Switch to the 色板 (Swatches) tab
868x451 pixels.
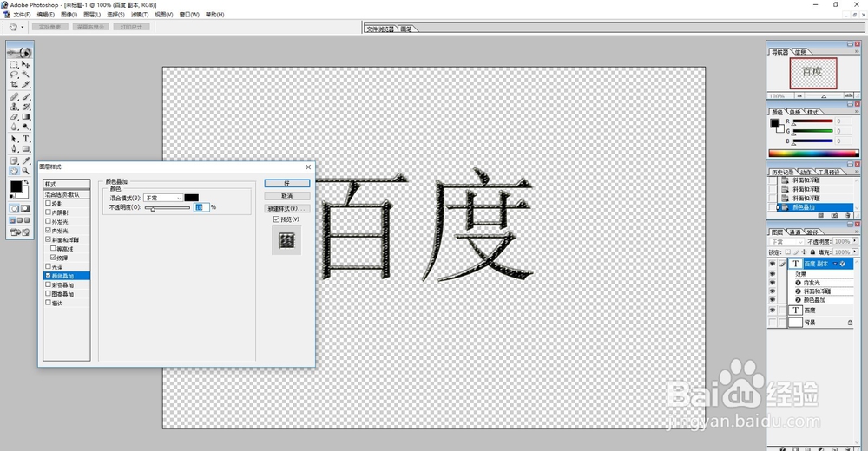(795, 112)
